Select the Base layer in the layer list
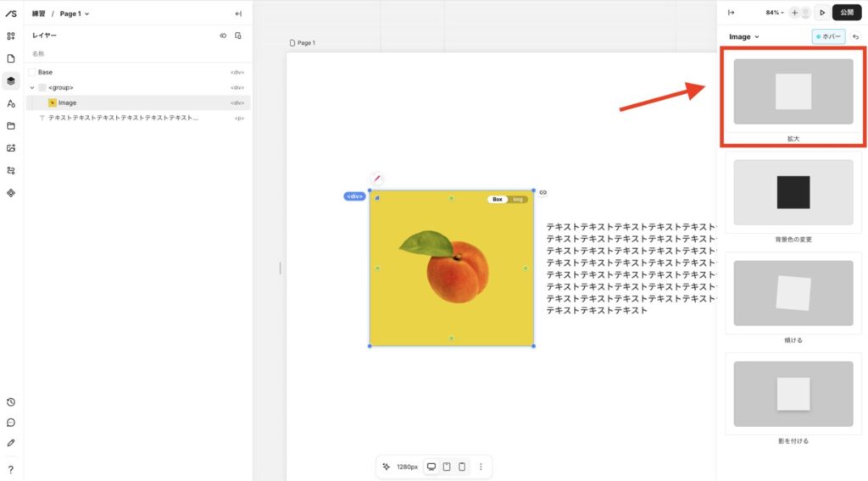Viewport: 868px width, 481px height. point(45,72)
